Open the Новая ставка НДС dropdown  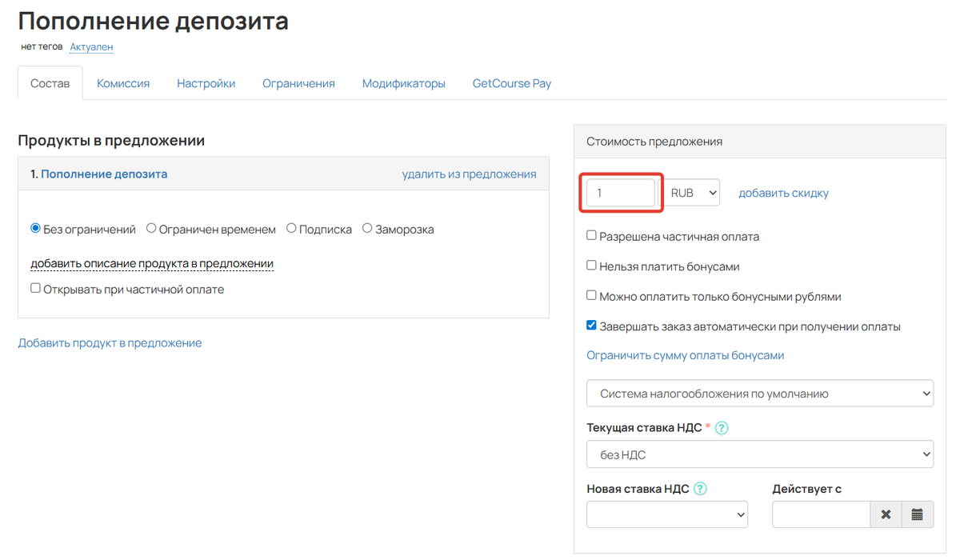click(x=667, y=514)
